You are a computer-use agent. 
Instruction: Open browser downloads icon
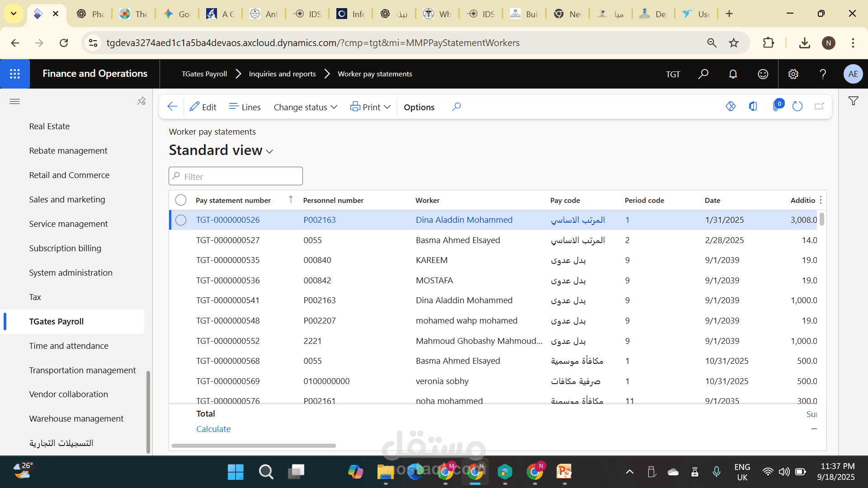tap(804, 43)
